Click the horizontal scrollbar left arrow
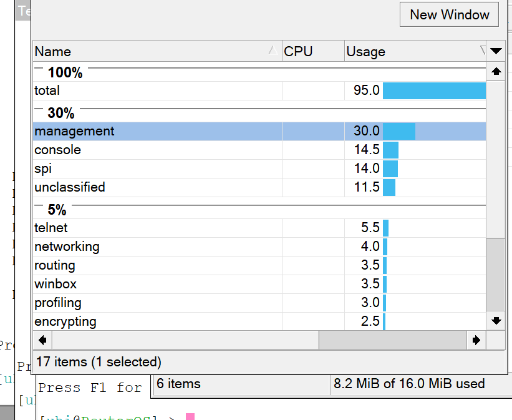The height and width of the screenshot is (420, 512). tap(42, 340)
